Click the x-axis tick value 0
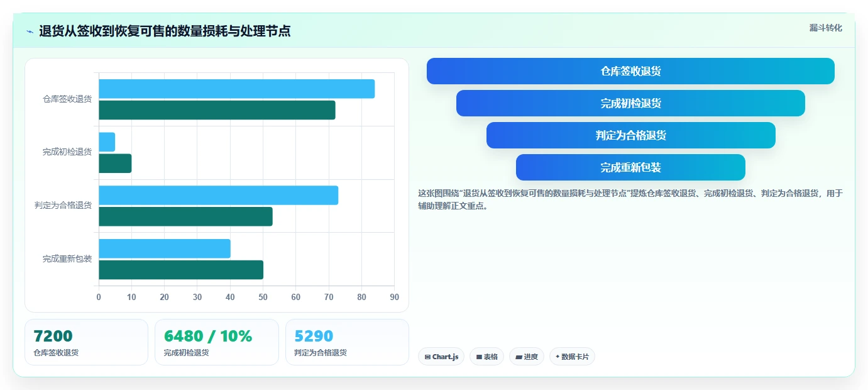This screenshot has height=390, width=868. (99, 298)
